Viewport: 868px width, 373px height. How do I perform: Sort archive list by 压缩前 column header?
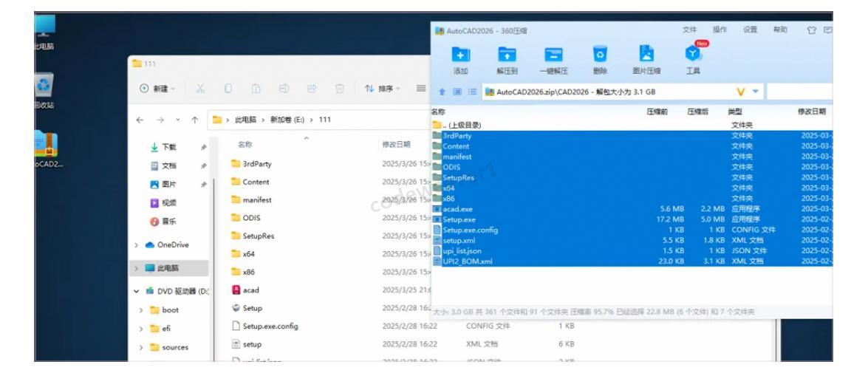coord(657,112)
